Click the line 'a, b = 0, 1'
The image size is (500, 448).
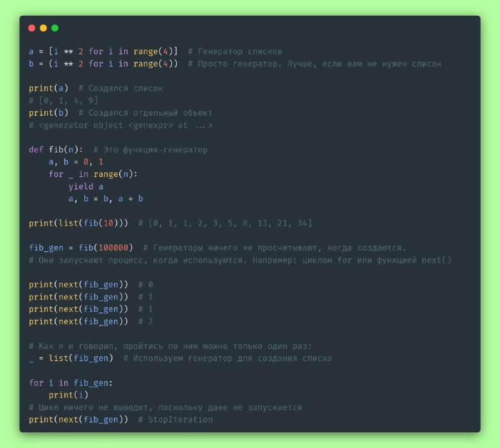coord(76,162)
